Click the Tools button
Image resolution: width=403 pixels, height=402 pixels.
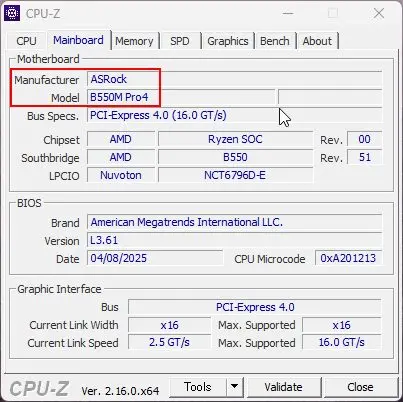click(x=198, y=387)
